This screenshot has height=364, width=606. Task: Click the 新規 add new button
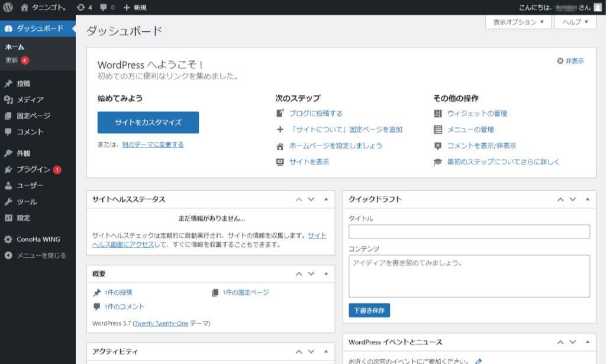(x=135, y=8)
